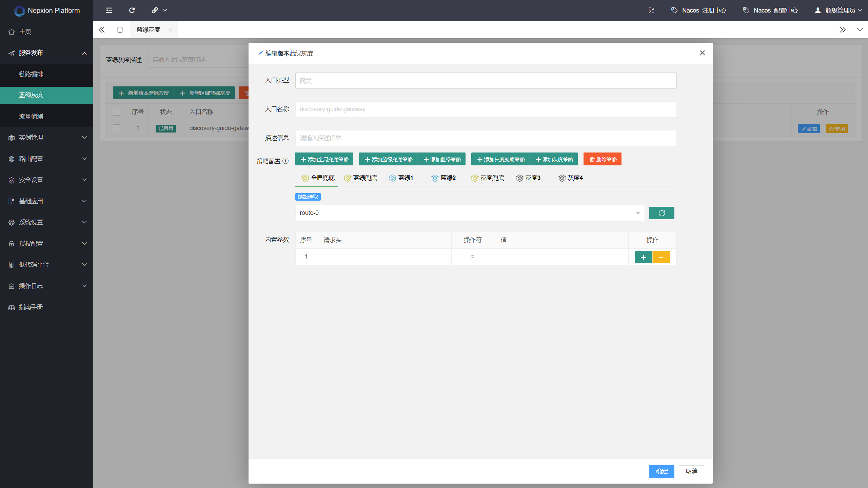Select the 灰度3 strategy tab
The height and width of the screenshot is (488, 868).
[528, 178]
